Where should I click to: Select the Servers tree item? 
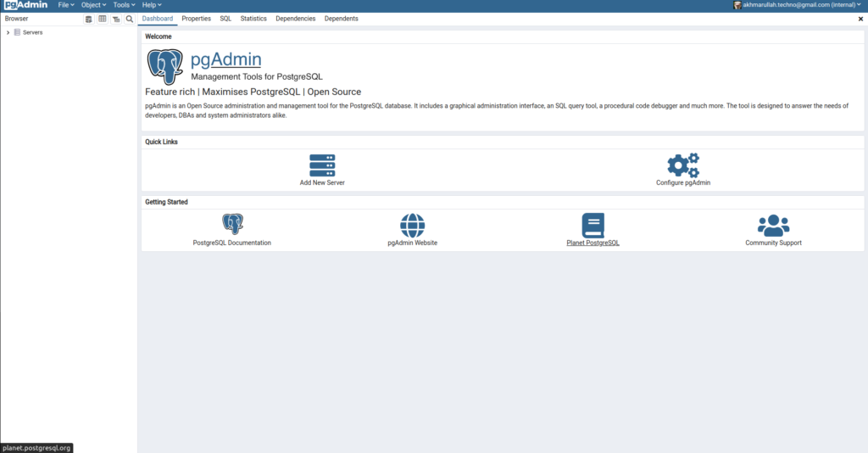33,33
